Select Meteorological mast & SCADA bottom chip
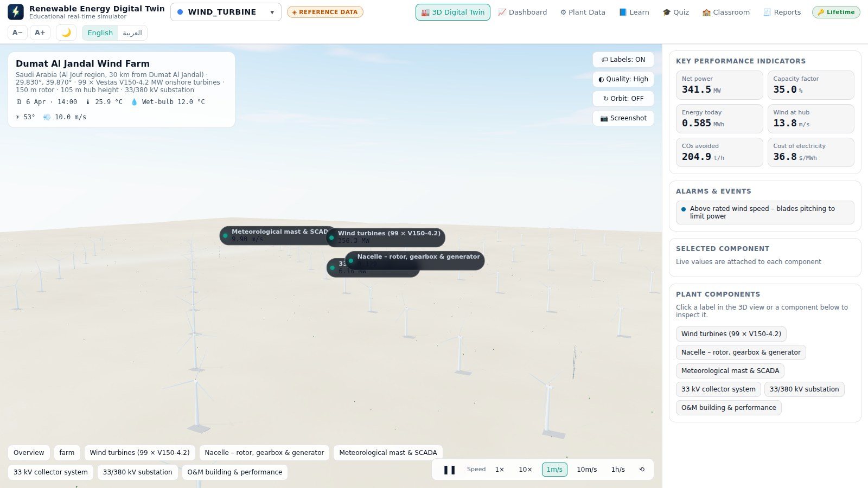Screen dimensions: 868x488 [x=388, y=453]
